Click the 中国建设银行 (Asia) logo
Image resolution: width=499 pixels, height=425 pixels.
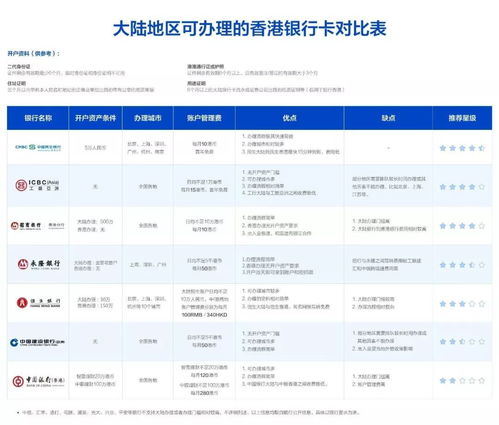pos(37,342)
